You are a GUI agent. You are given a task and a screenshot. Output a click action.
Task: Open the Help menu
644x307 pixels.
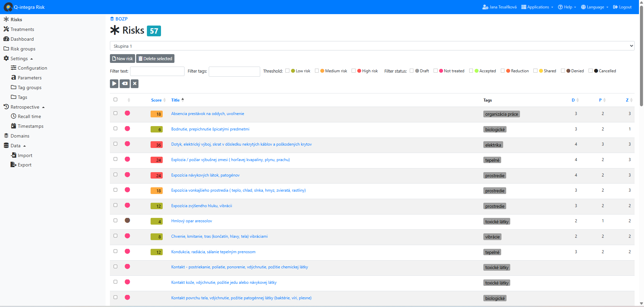tap(567, 7)
